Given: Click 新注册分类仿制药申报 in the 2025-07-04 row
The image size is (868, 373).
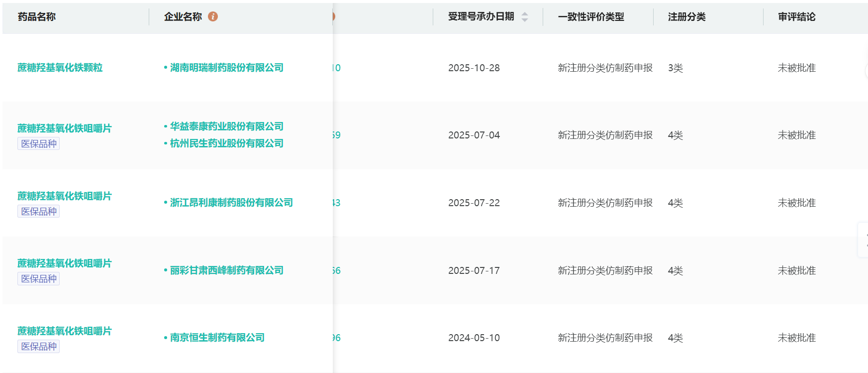Looking at the screenshot, I should coord(605,135).
